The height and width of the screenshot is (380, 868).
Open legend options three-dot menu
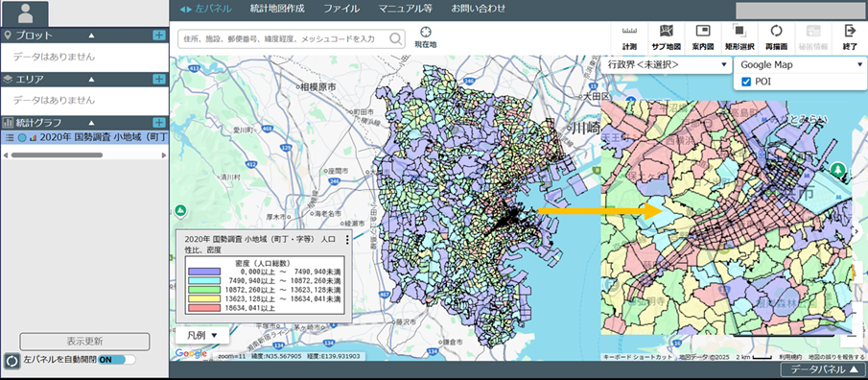click(x=347, y=240)
